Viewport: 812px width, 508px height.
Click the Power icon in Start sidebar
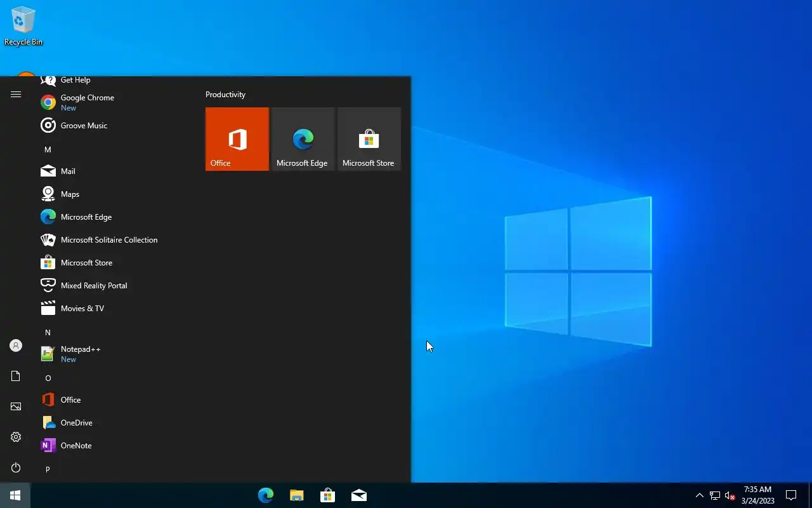[16, 467]
